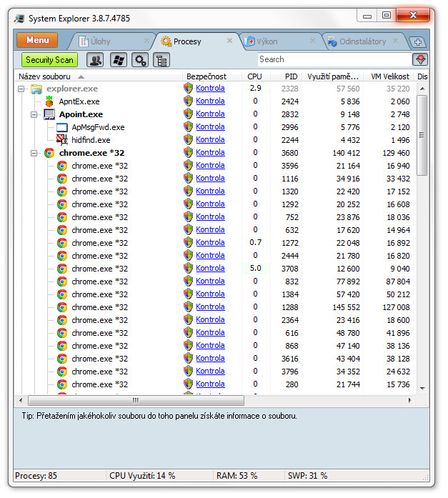Click CPU value 5.0
The height and width of the screenshot is (498, 448).
pyautogui.click(x=256, y=268)
